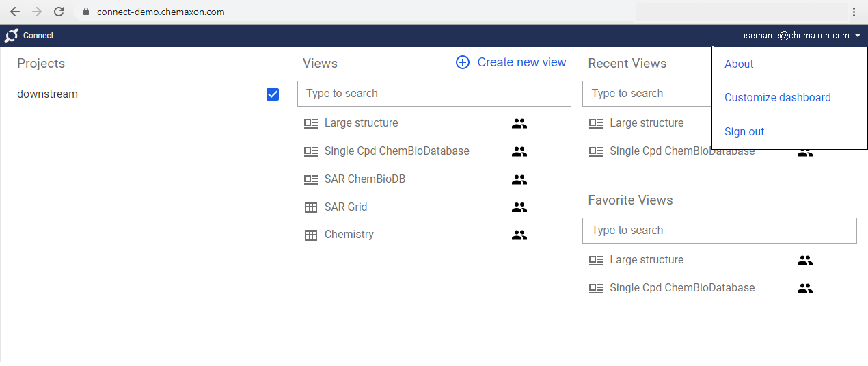The image size is (868, 366).
Task: Select the downstream project name
Action: pyautogui.click(x=47, y=94)
